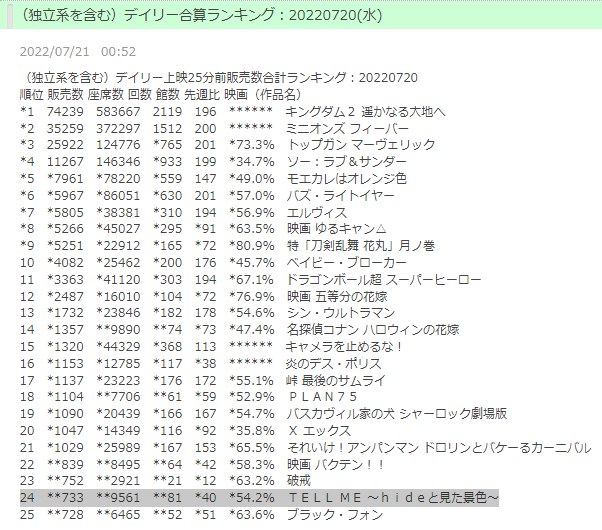Select the title それいけ!アンパンマン ドロリンとバケーるカーニバル
The width and height of the screenshot is (602, 530).
point(439,447)
